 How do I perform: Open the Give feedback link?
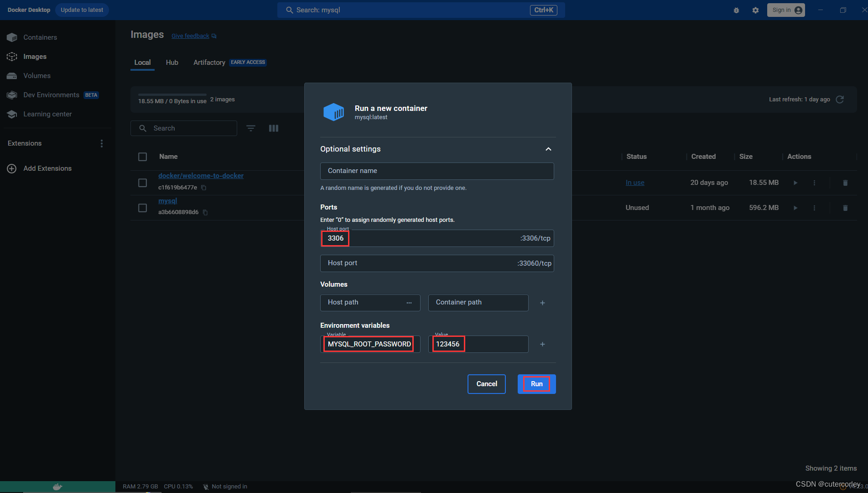pos(194,36)
